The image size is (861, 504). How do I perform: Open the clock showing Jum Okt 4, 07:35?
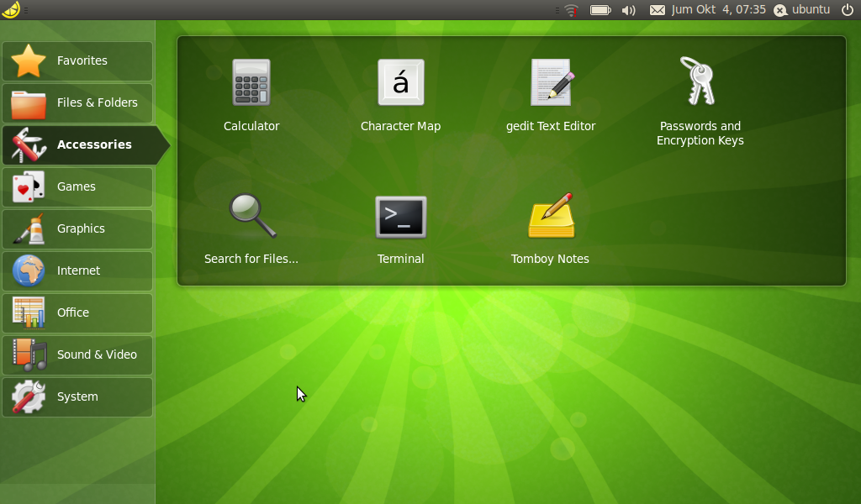point(718,10)
